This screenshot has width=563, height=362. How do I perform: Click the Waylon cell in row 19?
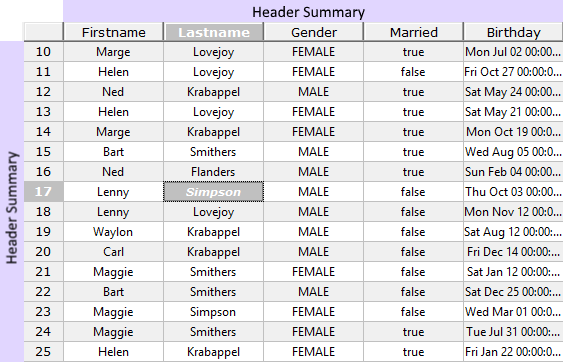point(113,232)
